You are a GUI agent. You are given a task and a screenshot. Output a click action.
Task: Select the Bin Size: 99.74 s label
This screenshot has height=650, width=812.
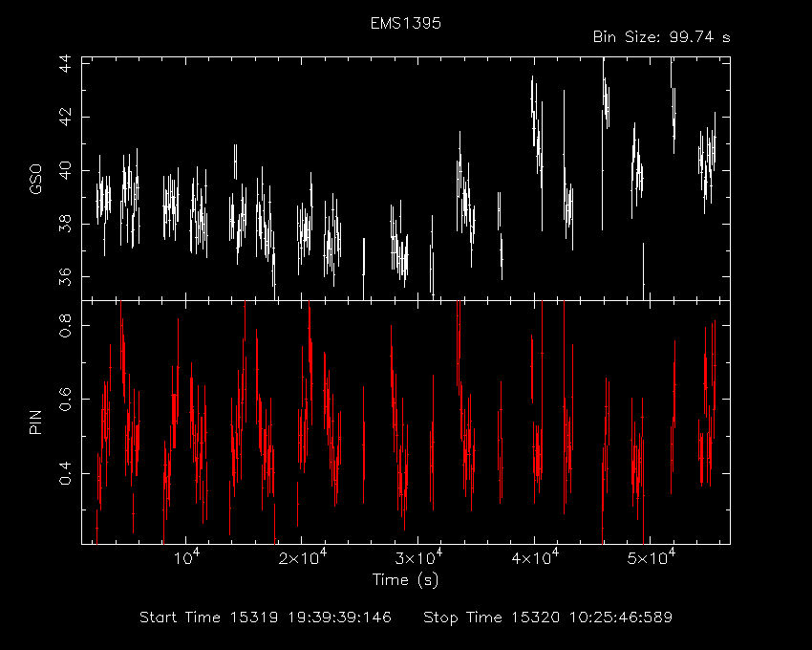point(661,37)
